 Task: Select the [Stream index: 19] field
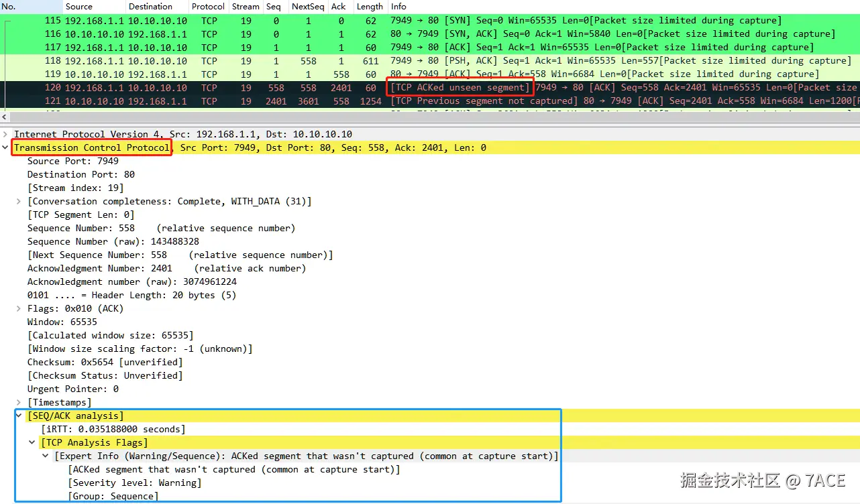click(75, 188)
